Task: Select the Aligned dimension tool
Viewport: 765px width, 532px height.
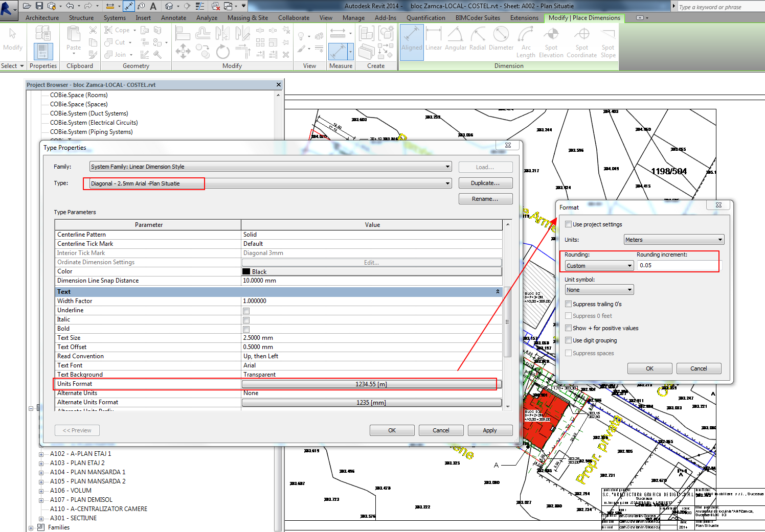Action: tap(412, 42)
